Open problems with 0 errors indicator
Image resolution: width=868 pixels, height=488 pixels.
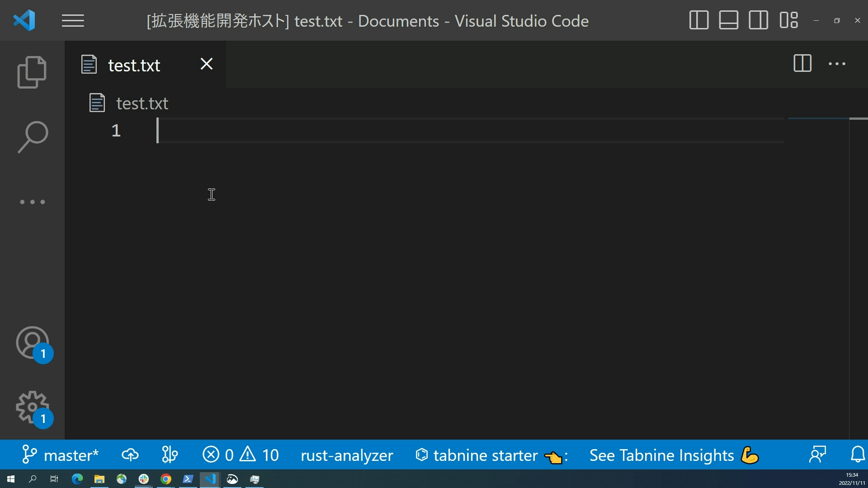pyautogui.click(x=218, y=455)
